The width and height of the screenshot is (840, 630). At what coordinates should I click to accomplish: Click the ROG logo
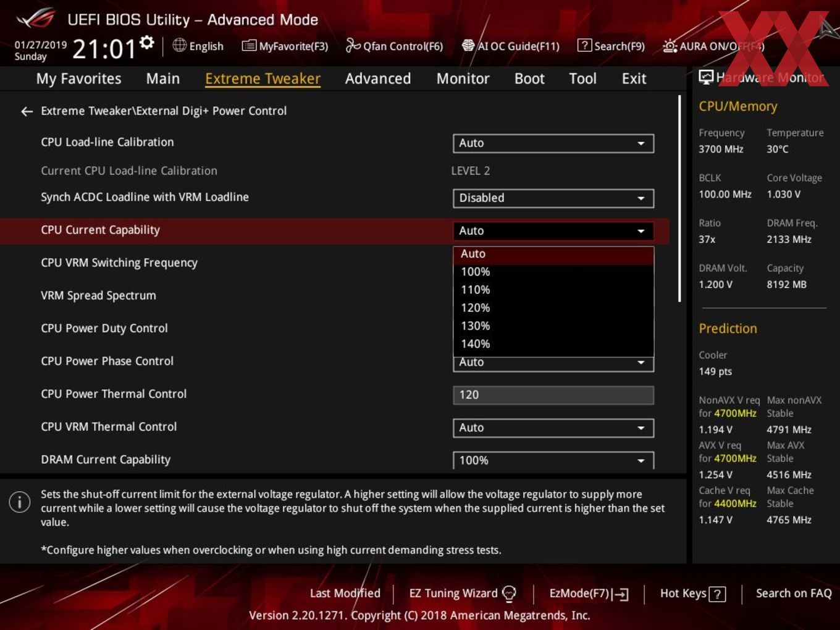pyautogui.click(x=35, y=19)
